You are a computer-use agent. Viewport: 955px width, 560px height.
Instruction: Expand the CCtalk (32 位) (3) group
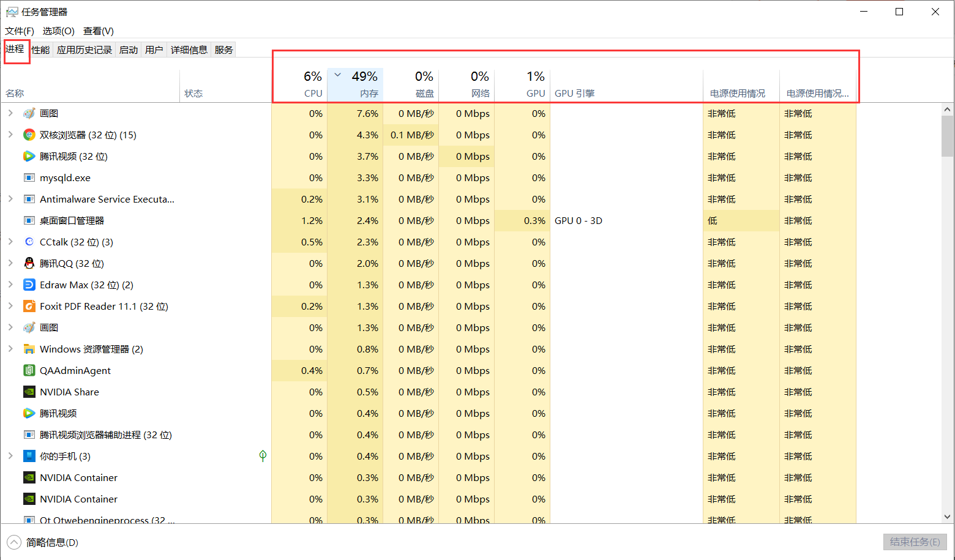(10, 242)
